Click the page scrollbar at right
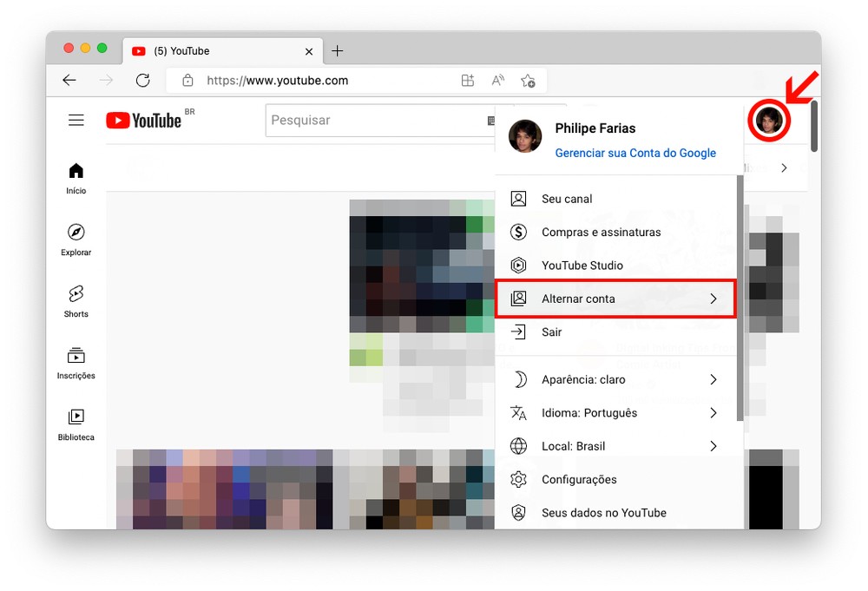Screen dimensions: 868x591 coord(814,126)
